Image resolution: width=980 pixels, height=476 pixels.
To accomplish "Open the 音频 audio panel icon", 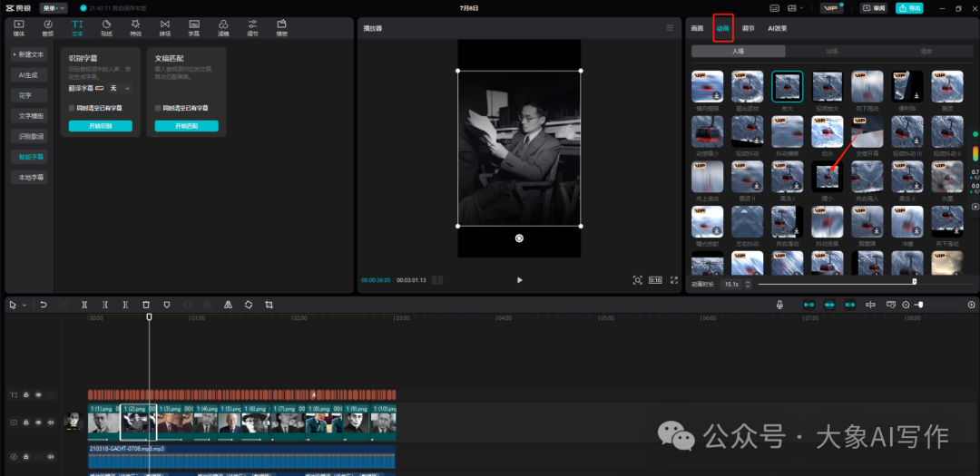I will (48, 27).
